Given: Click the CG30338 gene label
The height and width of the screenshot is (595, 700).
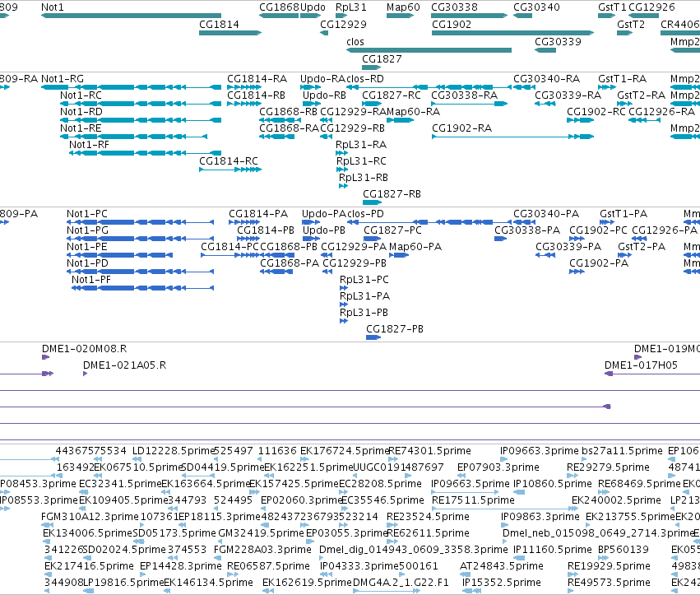Looking at the screenshot, I should pyautogui.click(x=454, y=7).
